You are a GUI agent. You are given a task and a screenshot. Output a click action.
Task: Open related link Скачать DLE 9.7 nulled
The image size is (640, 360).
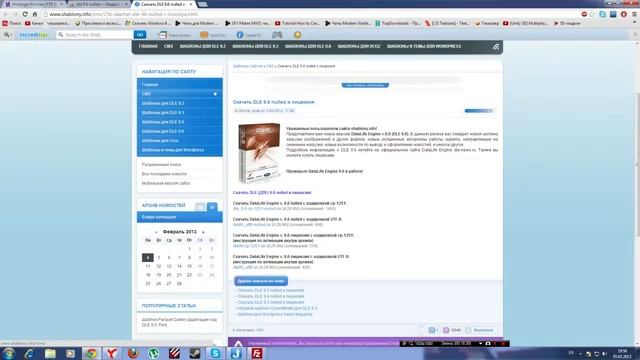click(271, 290)
